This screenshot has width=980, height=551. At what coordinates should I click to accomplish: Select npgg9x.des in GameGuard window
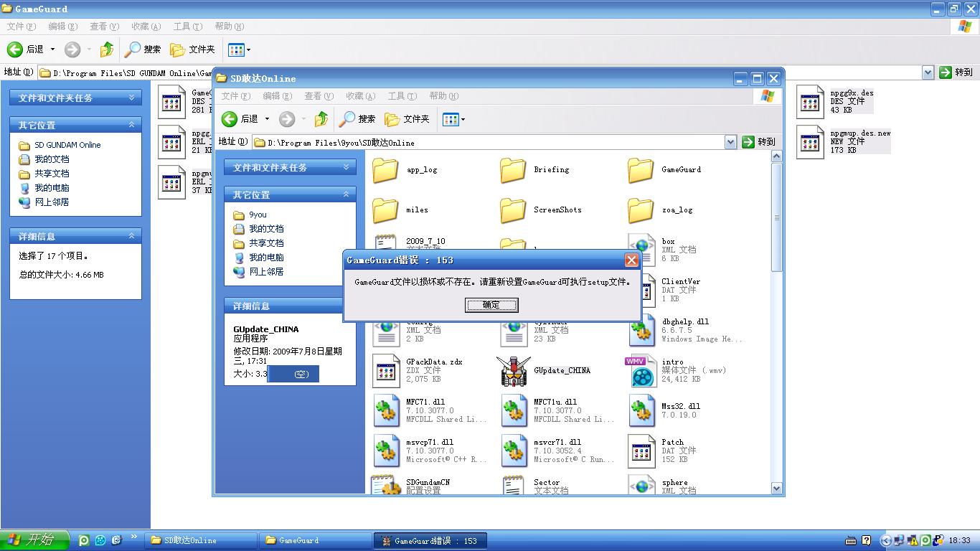pos(811,102)
